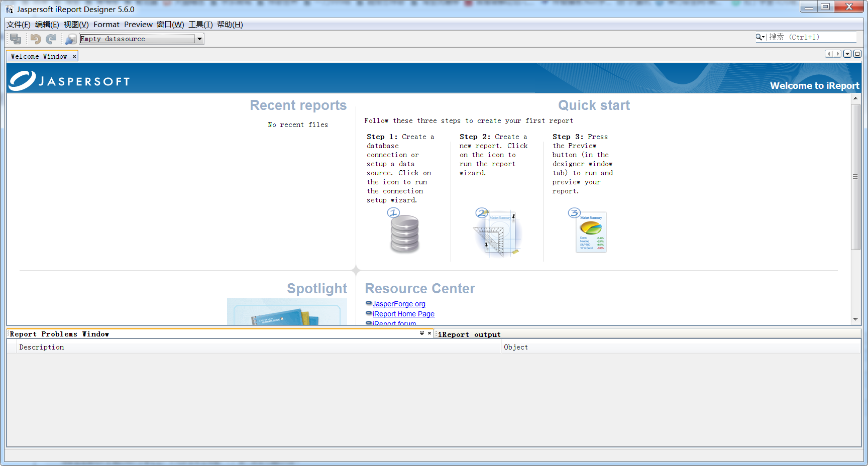
Task: Close the Welcome Window tab
Action: pos(74,56)
